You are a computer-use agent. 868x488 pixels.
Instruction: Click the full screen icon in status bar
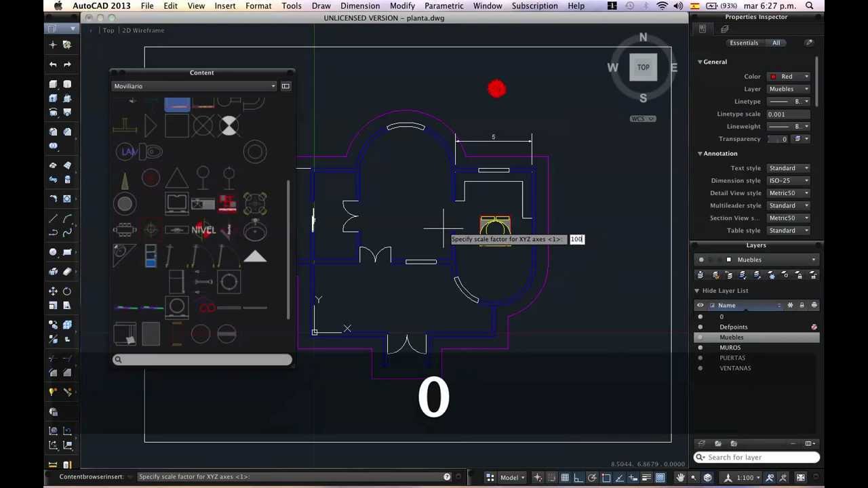800,477
